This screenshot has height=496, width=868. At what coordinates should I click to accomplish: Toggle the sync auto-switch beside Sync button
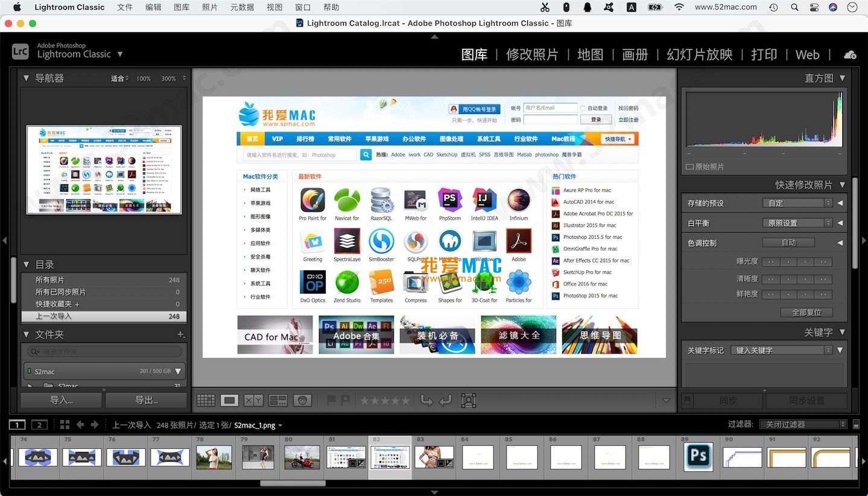tap(687, 401)
